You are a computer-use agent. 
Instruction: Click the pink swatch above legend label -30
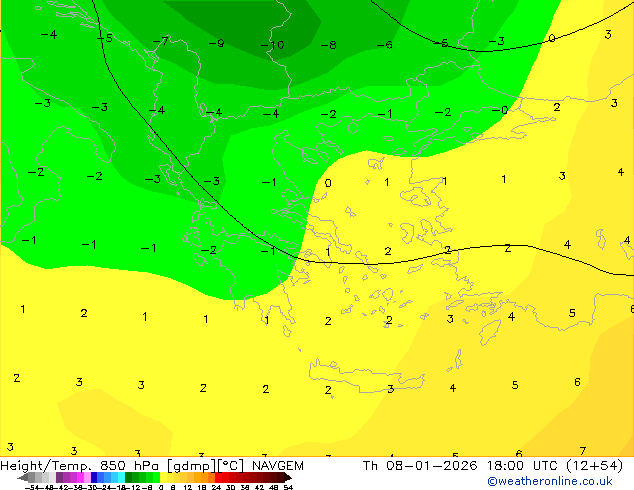coord(87,477)
